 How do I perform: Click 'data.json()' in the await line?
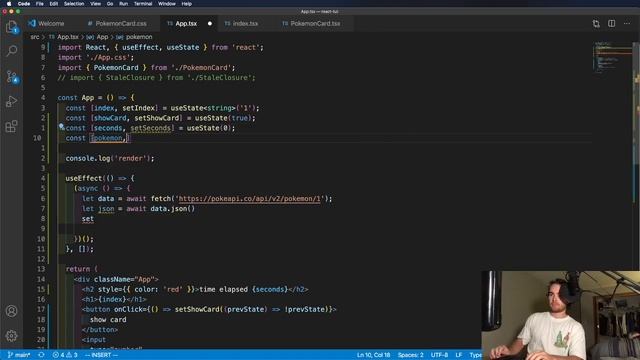click(x=173, y=209)
